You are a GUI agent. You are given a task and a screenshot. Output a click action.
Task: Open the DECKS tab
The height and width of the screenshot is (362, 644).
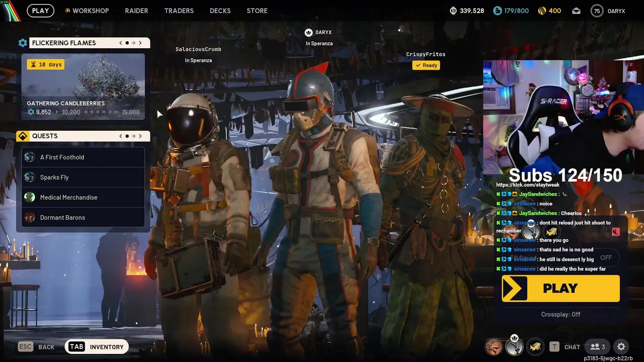(x=220, y=11)
